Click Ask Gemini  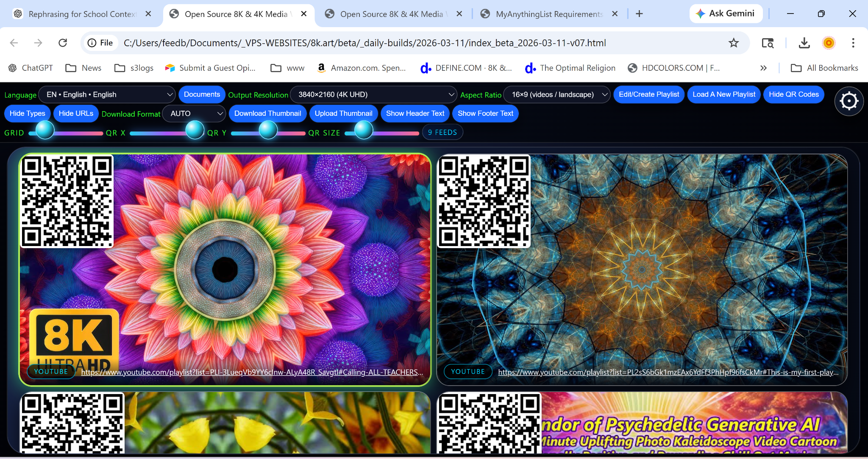point(726,14)
